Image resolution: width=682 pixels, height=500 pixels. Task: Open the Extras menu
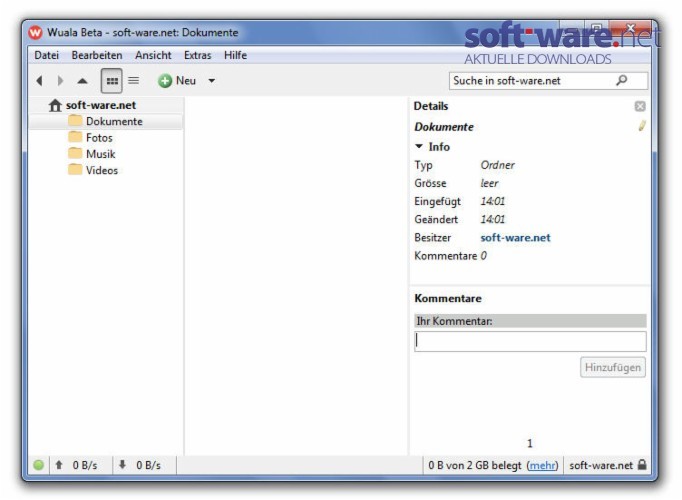click(197, 55)
